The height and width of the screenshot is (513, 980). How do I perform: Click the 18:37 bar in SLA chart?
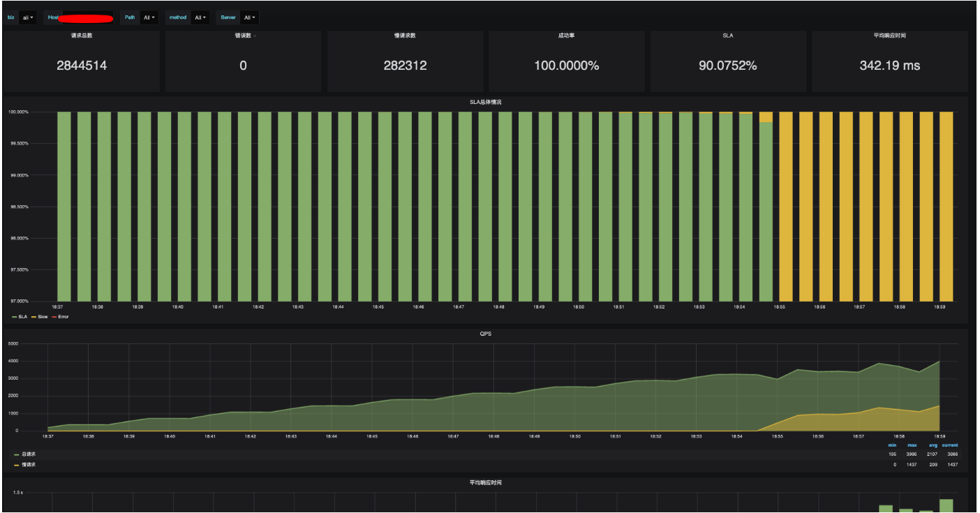[64, 206]
